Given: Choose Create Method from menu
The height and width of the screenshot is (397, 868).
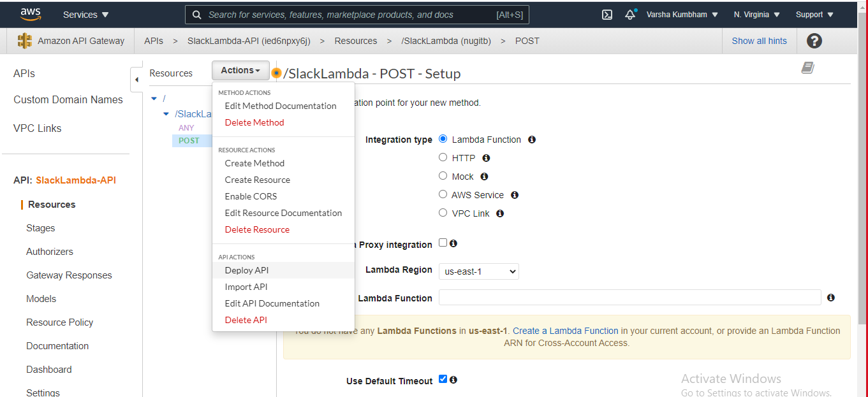Looking at the screenshot, I should coord(254,163).
